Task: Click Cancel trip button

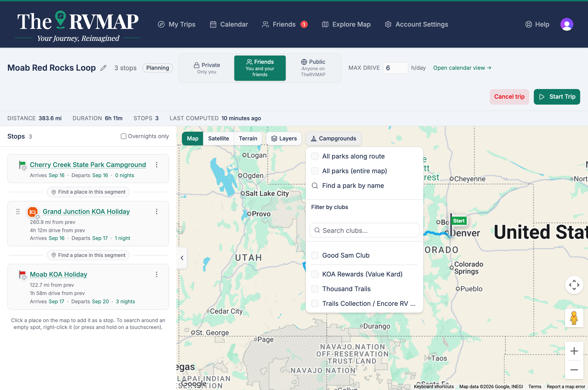Action: tap(509, 97)
